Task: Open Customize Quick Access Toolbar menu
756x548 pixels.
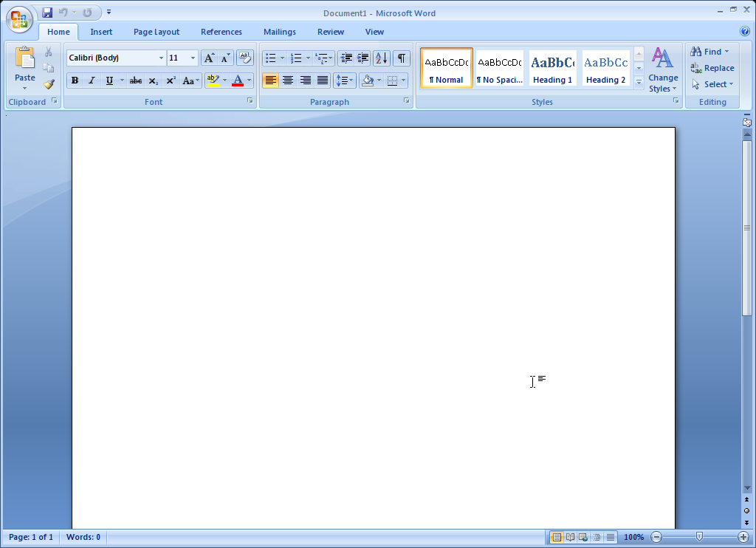Action: (x=109, y=13)
